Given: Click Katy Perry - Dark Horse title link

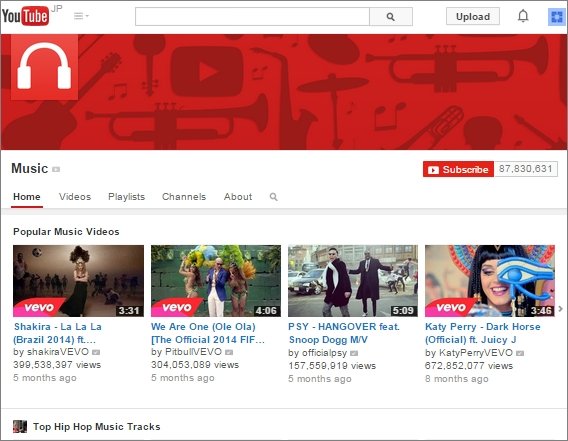Looking at the screenshot, I should (483, 333).
